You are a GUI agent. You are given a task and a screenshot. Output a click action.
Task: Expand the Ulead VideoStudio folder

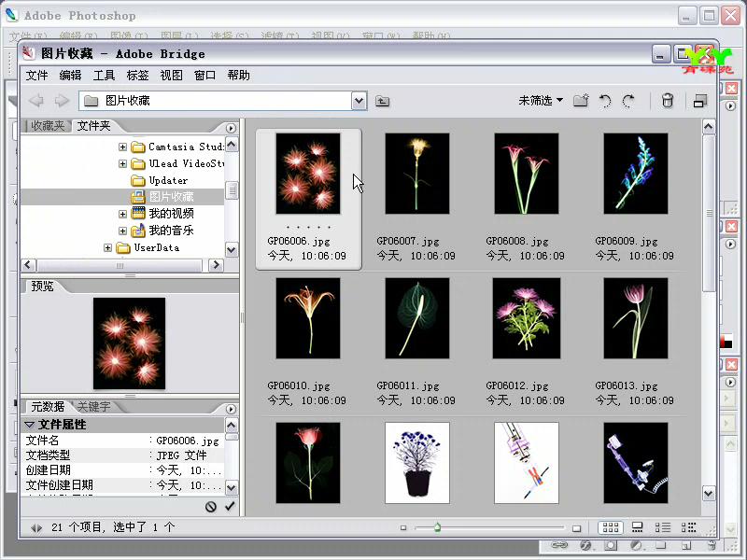click(122, 164)
